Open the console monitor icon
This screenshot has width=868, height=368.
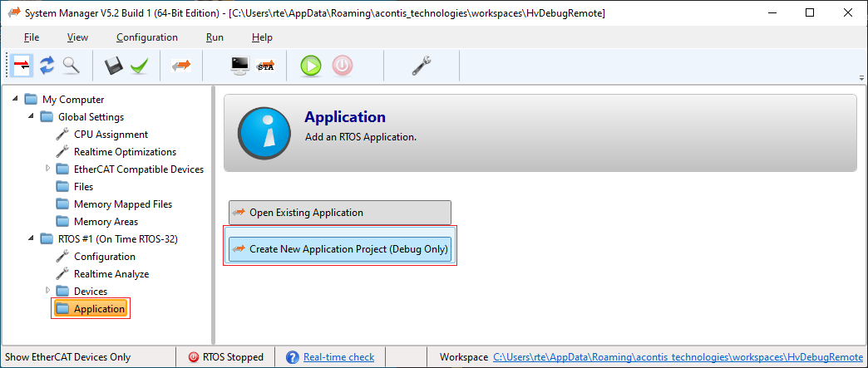240,66
